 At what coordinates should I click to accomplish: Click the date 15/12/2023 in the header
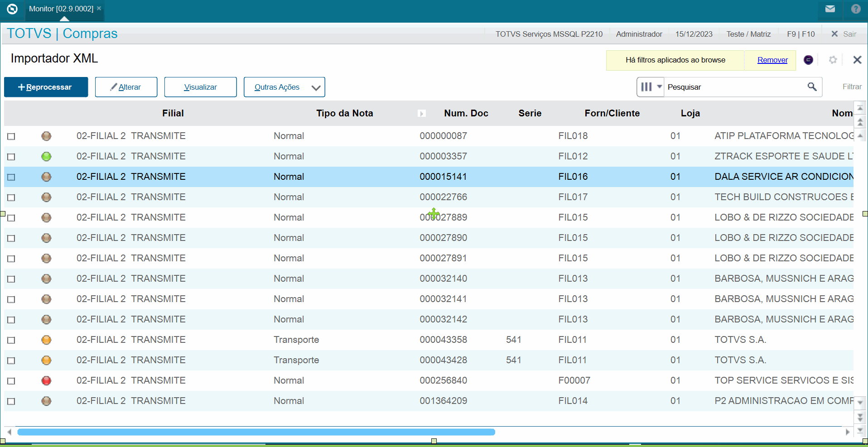pyautogui.click(x=694, y=34)
